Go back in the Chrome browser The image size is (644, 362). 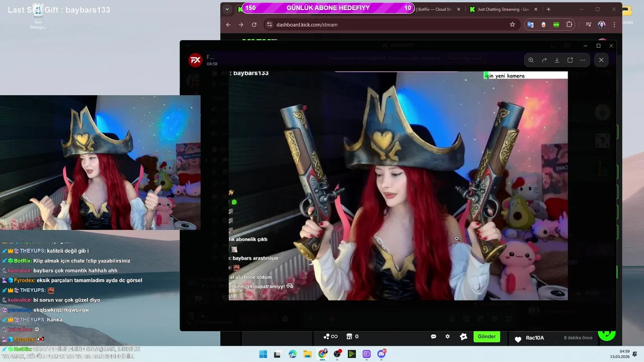click(228, 25)
